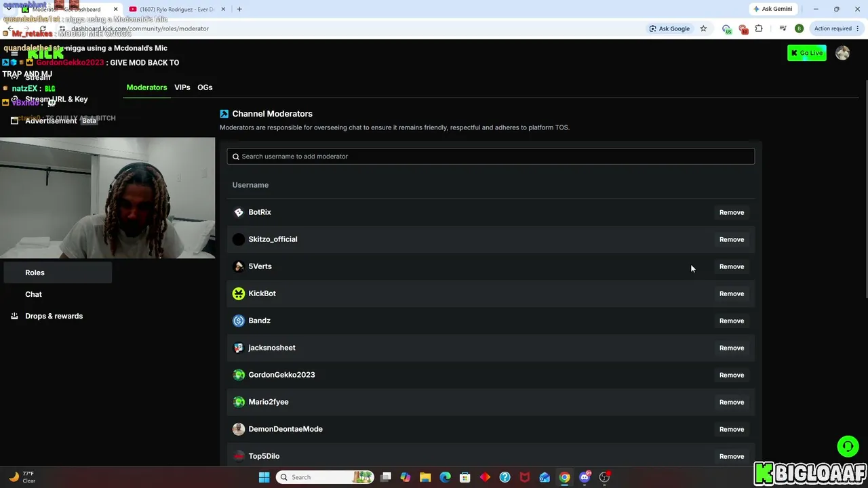Screen dimensions: 868x488
Task: Click the Bandz moderator avatar
Action: click(239, 321)
